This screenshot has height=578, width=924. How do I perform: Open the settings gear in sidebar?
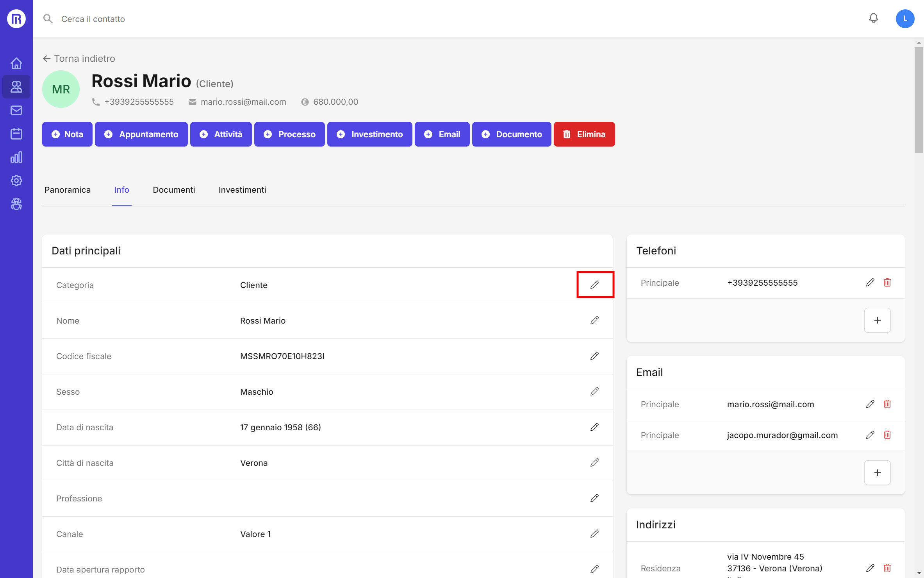tap(16, 181)
